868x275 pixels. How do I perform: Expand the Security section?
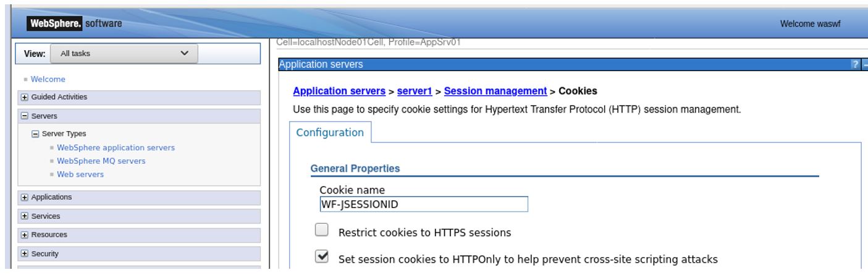coord(25,253)
